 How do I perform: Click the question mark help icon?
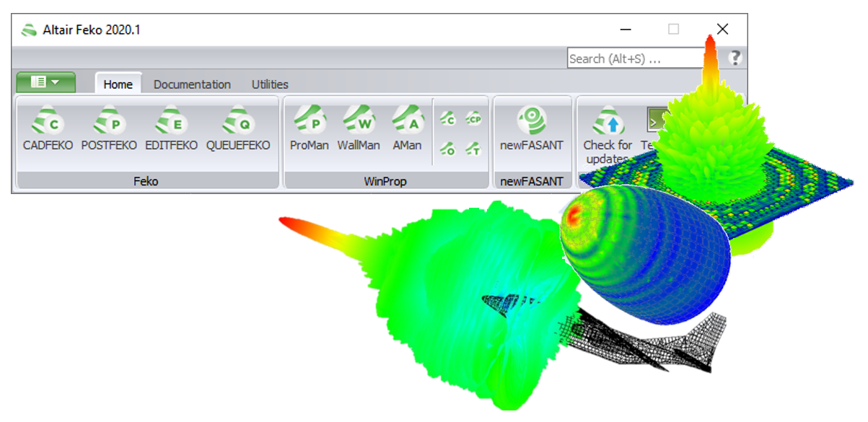pos(735,58)
